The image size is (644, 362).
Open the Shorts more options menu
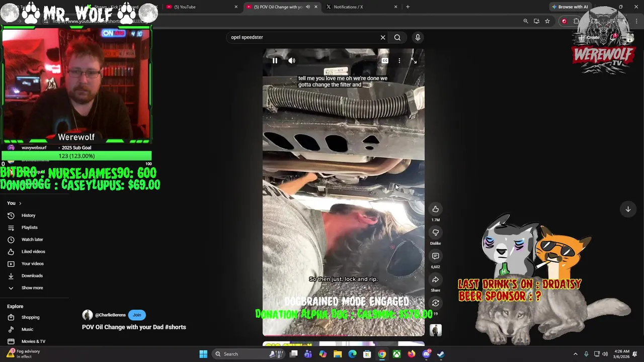tap(399, 60)
